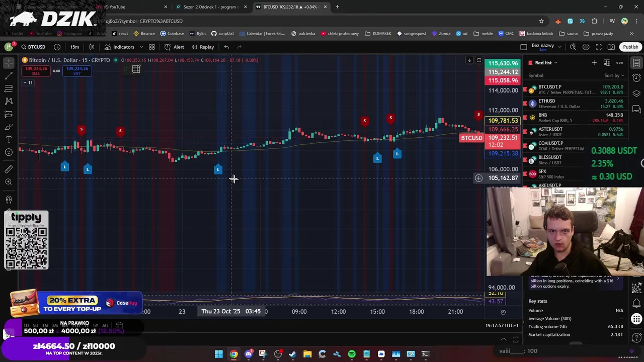Create a new Alert
This screenshot has width=644, height=362.
tap(174, 47)
